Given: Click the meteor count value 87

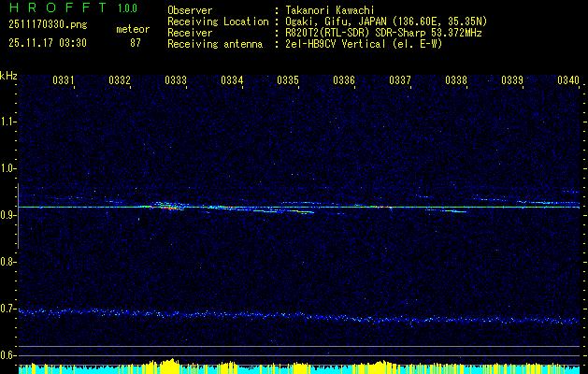Looking at the screenshot, I should (x=136, y=43).
